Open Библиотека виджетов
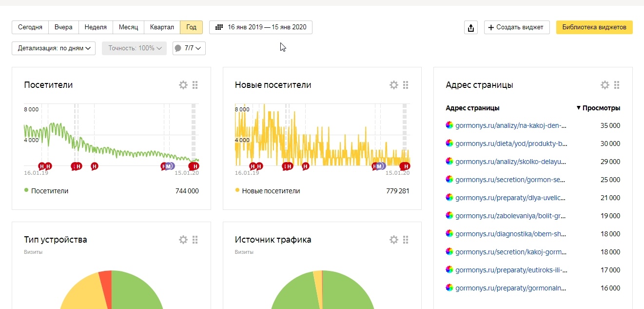 click(x=594, y=27)
